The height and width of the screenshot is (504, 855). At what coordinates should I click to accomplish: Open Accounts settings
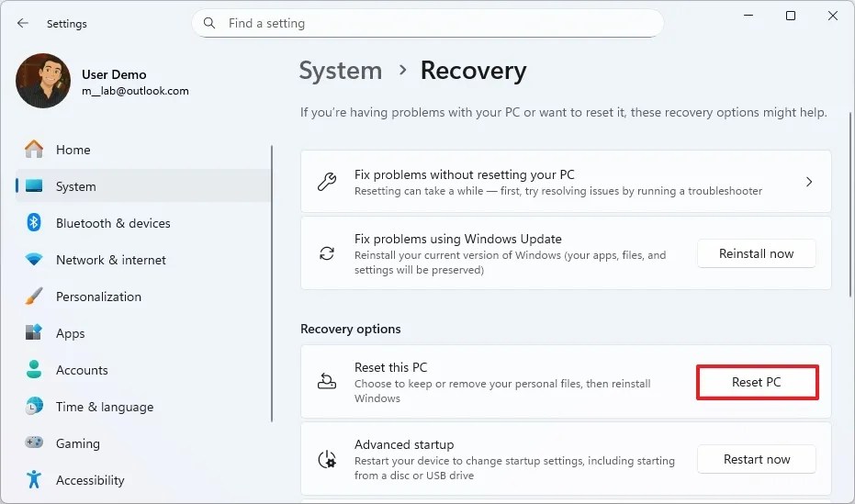click(x=143, y=369)
